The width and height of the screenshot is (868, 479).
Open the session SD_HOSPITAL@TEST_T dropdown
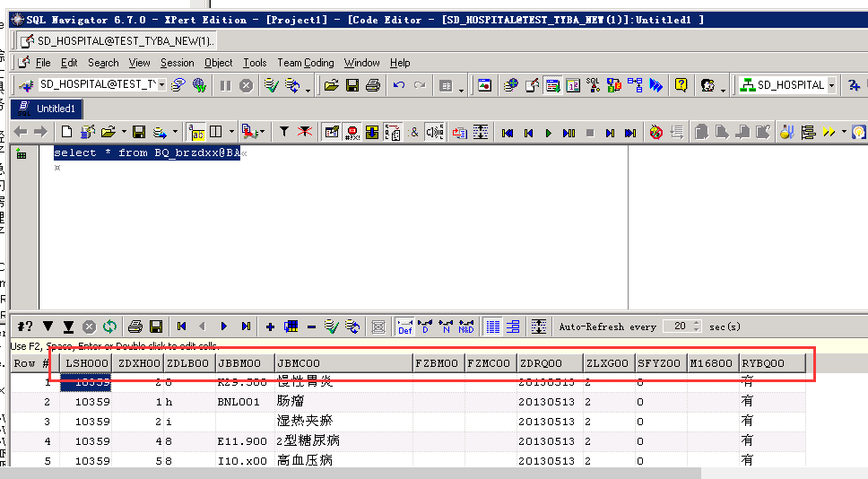(x=161, y=84)
